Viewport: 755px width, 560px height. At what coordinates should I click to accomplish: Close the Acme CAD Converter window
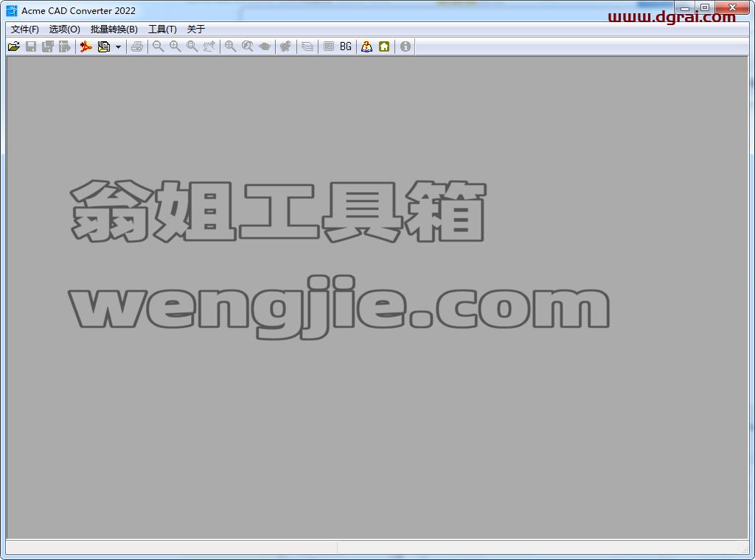(x=733, y=7)
